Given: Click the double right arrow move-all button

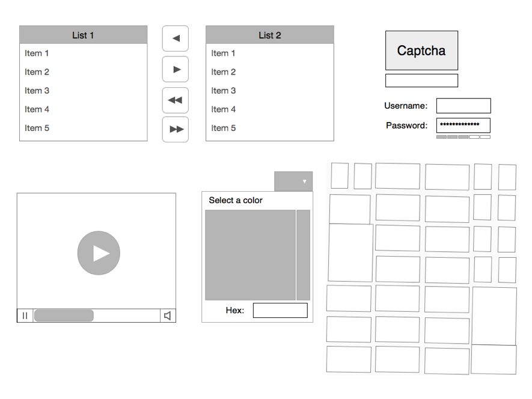Looking at the screenshot, I should click(x=176, y=129).
